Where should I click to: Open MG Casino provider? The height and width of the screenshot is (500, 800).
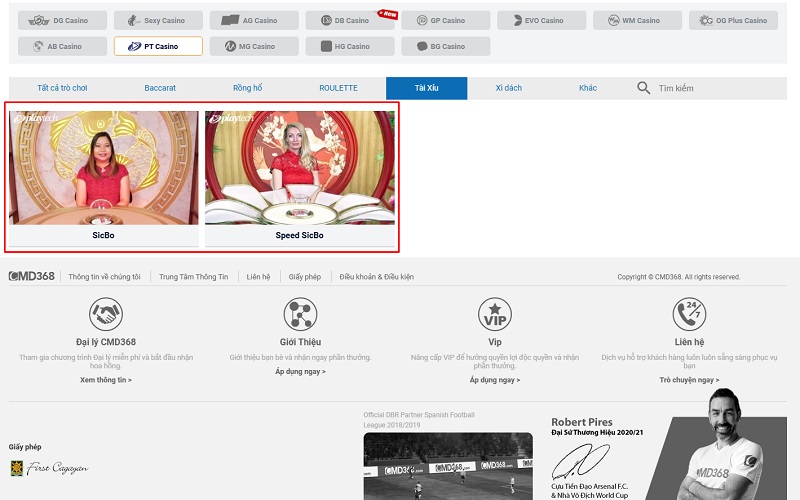(254, 46)
